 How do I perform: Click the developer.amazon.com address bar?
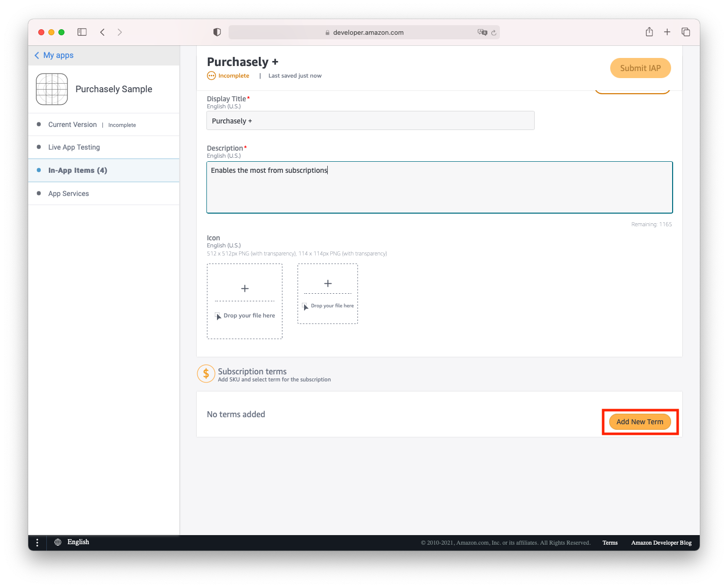pos(364,32)
